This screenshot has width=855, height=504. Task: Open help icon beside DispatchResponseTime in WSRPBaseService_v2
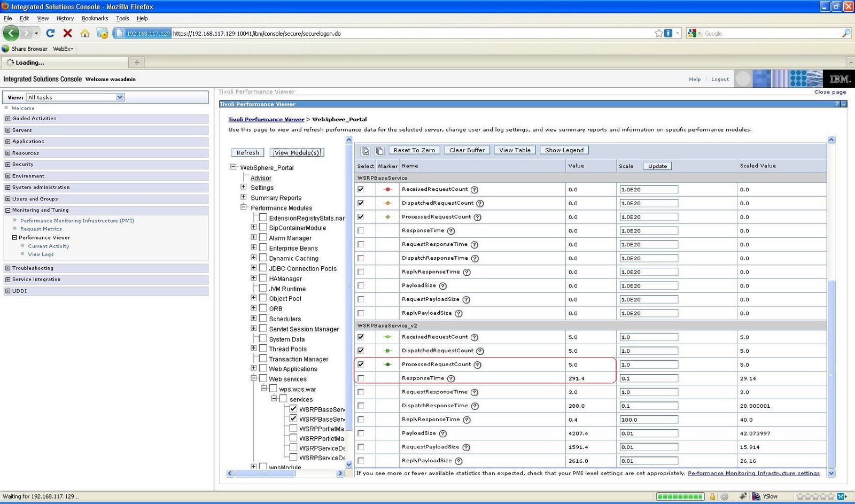(475, 406)
